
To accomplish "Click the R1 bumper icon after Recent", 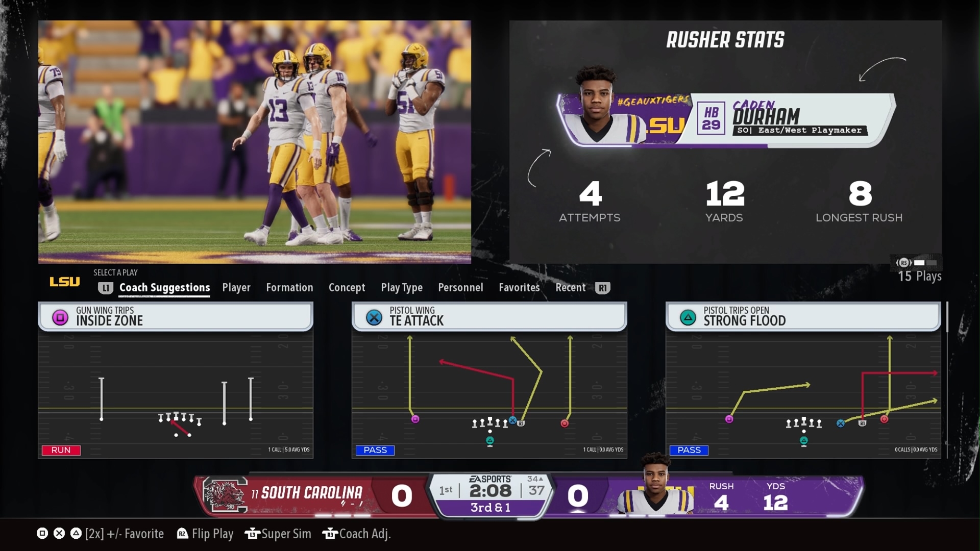I will 602,288.
